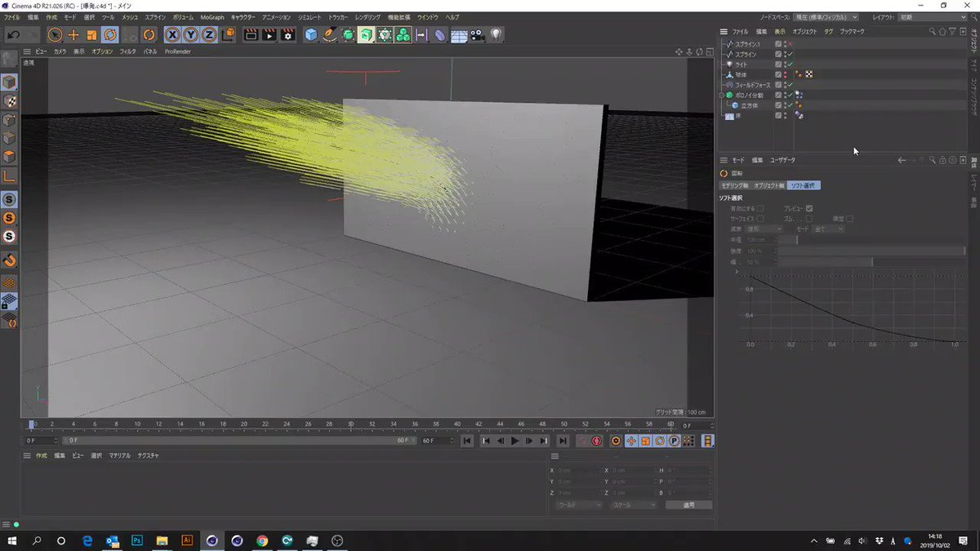Jump to timeline end button
Image resolution: width=980 pixels, height=551 pixels.
pyautogui.click(x=563, y=441)
